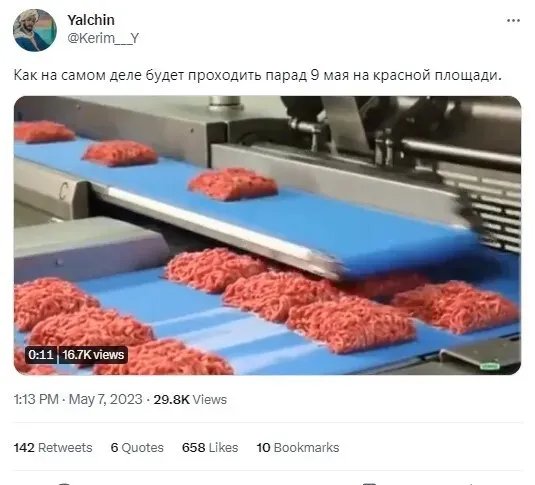Click the words "Как на самом деле" starting the tweet
The image size is (535, 485).
(x=77, y=75)
